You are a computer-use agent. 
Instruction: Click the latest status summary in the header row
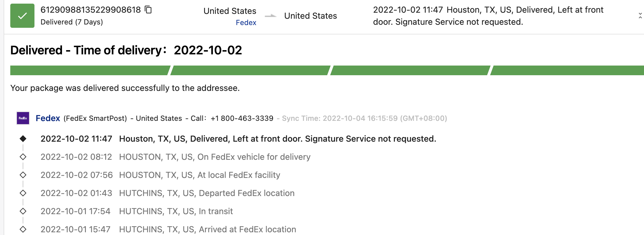pyautogui.click(x=488, y=16)
